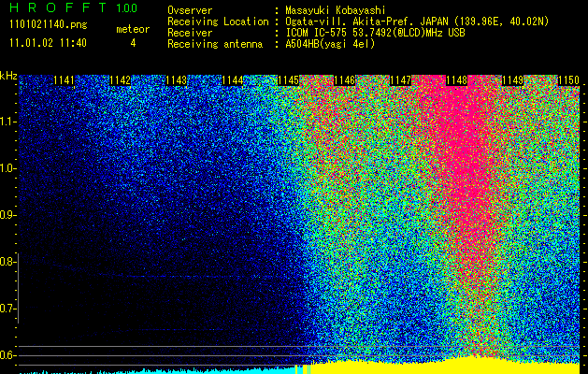Click the 1147 time marker
Screen dimensions: 588x374
coord(400,80)
